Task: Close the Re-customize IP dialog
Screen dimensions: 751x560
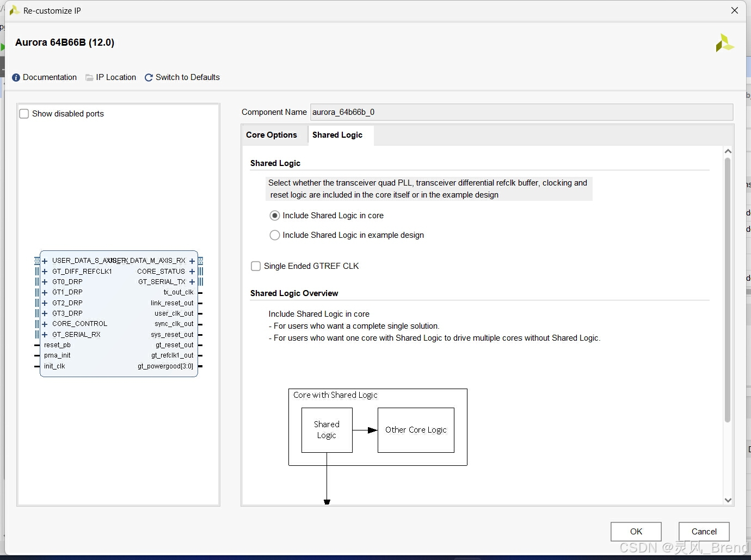Action: (x=735, y=10)
